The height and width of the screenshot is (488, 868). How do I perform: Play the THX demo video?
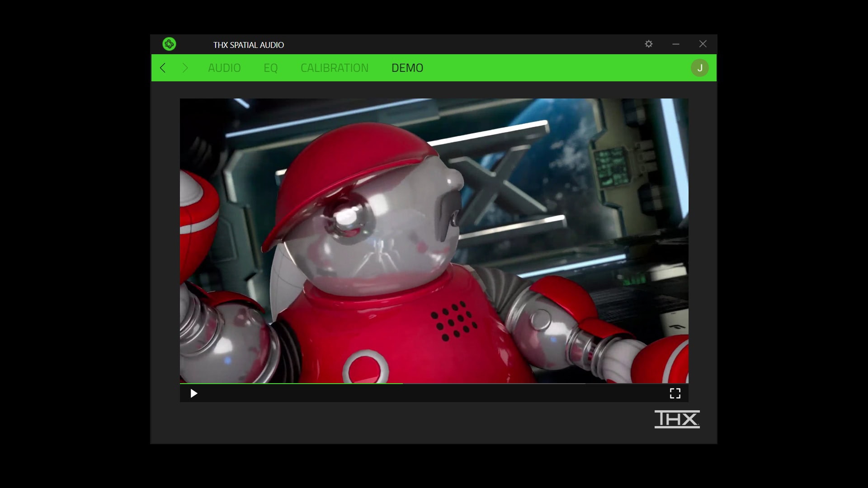(x=193, y=394)
